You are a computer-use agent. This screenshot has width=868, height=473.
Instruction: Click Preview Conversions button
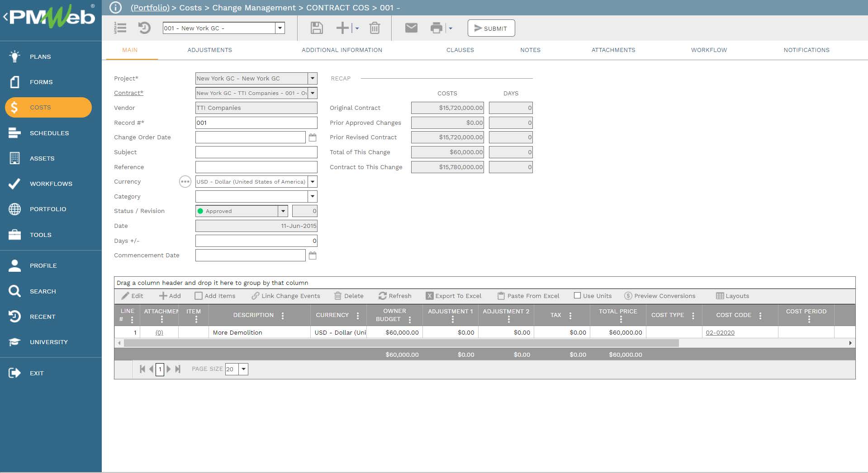(x=660, y=296)
